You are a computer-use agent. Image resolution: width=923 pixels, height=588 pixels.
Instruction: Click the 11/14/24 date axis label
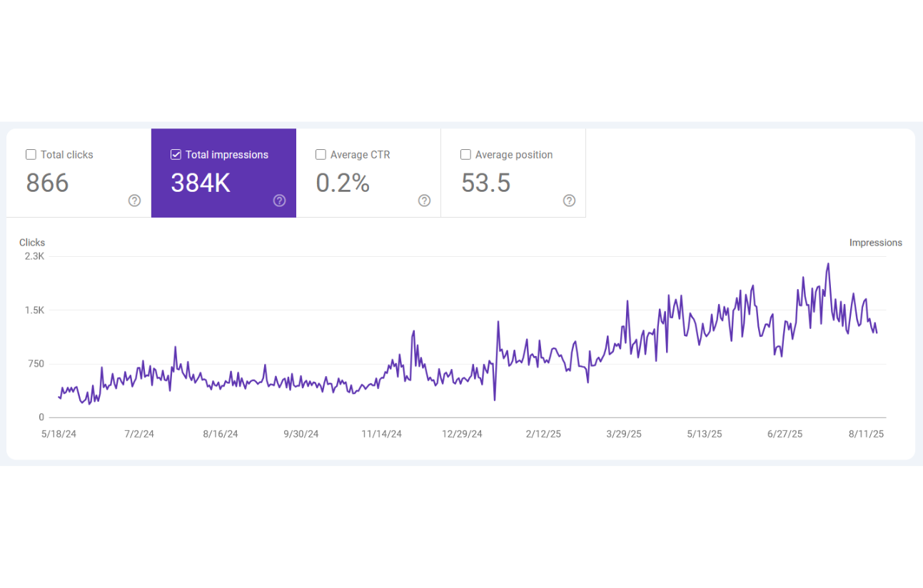(381, 434)
